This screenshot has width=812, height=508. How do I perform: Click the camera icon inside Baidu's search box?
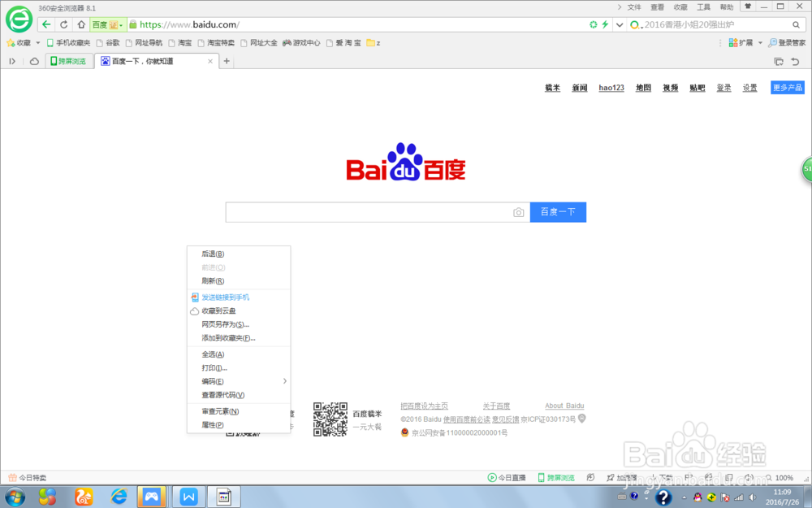[x=519, y=211]
